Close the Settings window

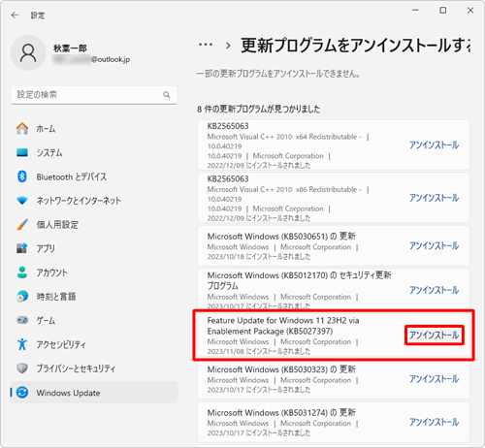coord(470,11)
